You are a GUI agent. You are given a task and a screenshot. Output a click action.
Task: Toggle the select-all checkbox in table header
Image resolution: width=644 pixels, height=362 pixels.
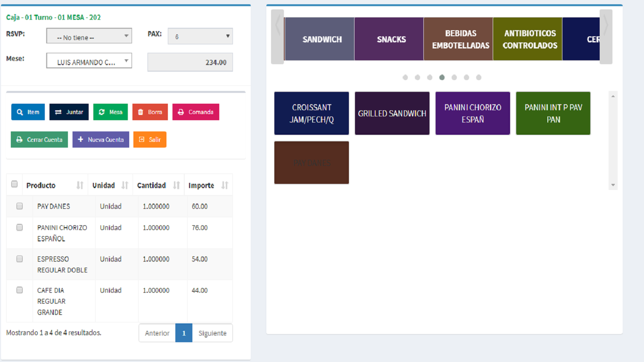(x=14, y=184)
